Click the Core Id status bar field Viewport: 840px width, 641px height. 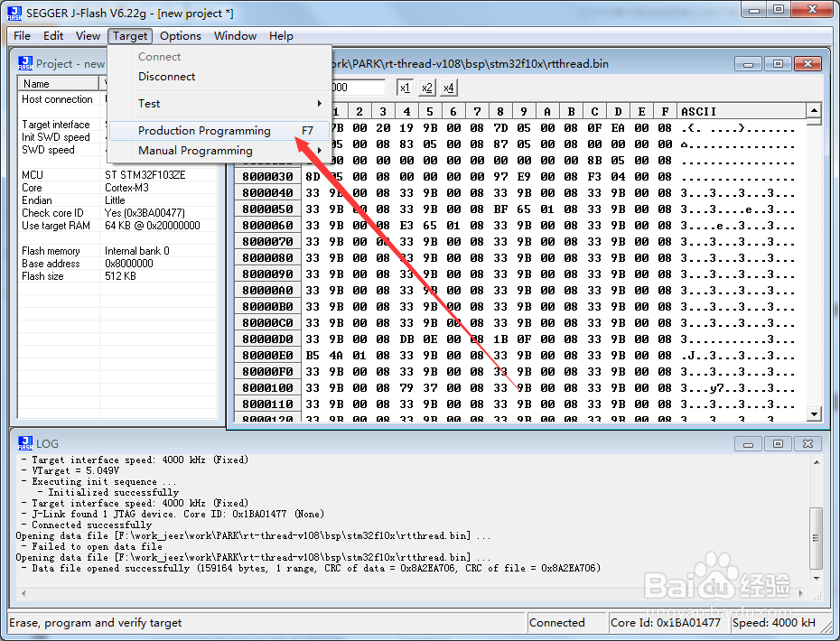click(667, 623)
